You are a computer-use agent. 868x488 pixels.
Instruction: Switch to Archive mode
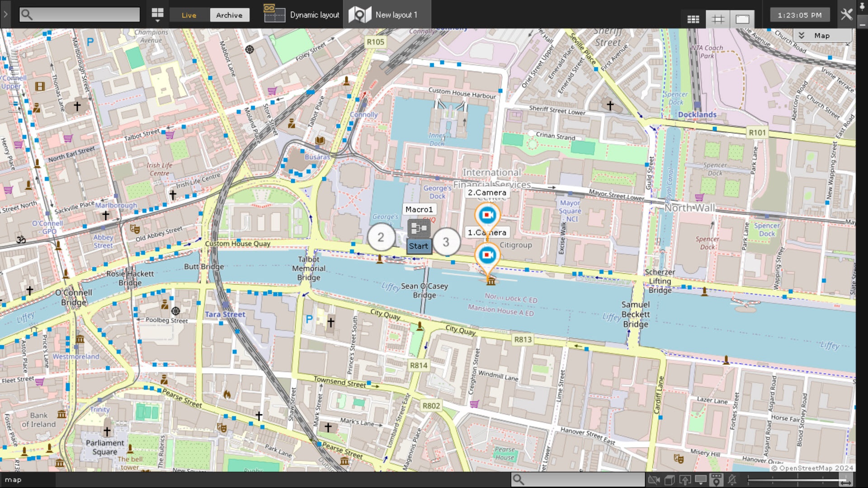[229, 15]
